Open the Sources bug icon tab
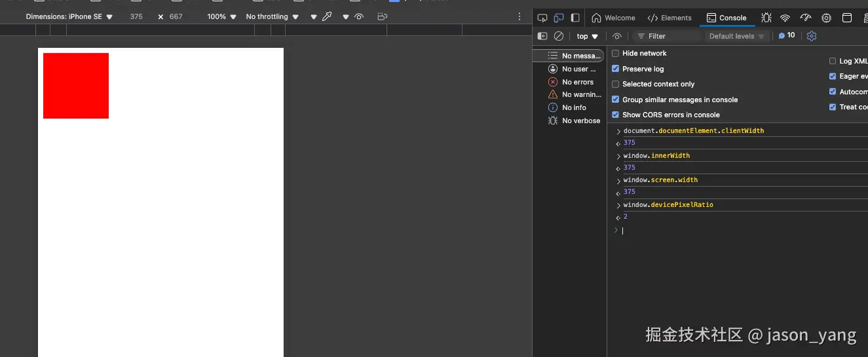Screen dimensions: 868x357 (766, 18)
